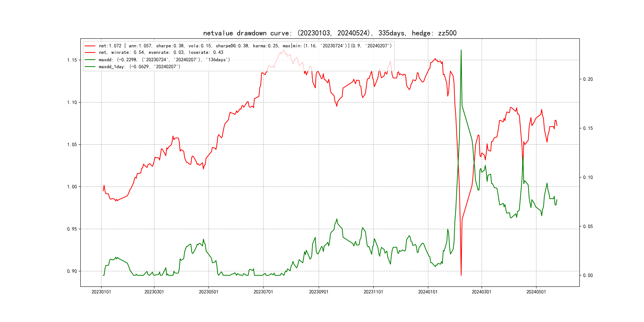Click the chart title text

[x=330, y=33]
